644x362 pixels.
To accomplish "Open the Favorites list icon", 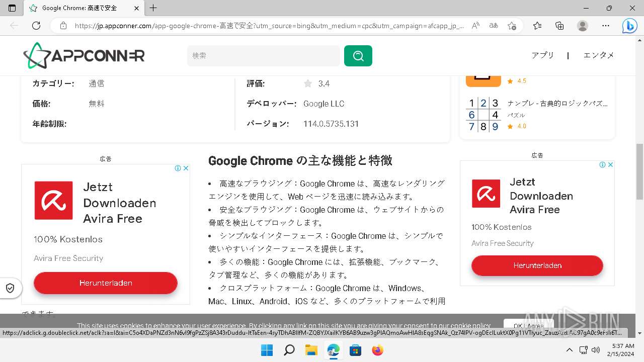I will click(x=537, y=26).
